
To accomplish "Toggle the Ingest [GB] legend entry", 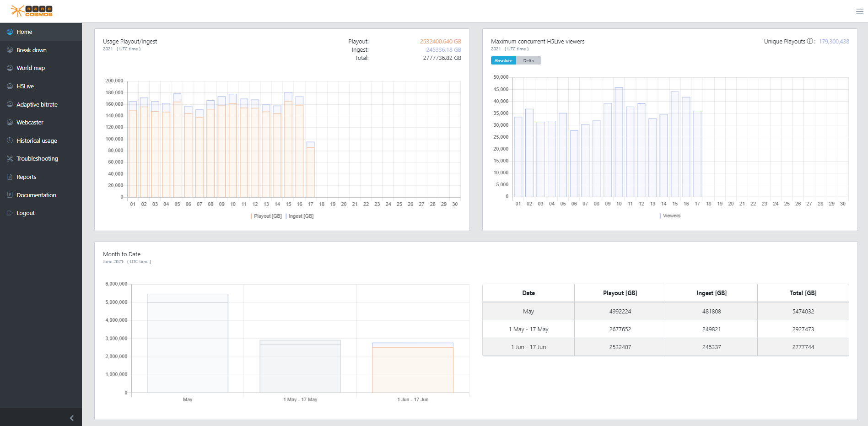I will tap(300, 216).
